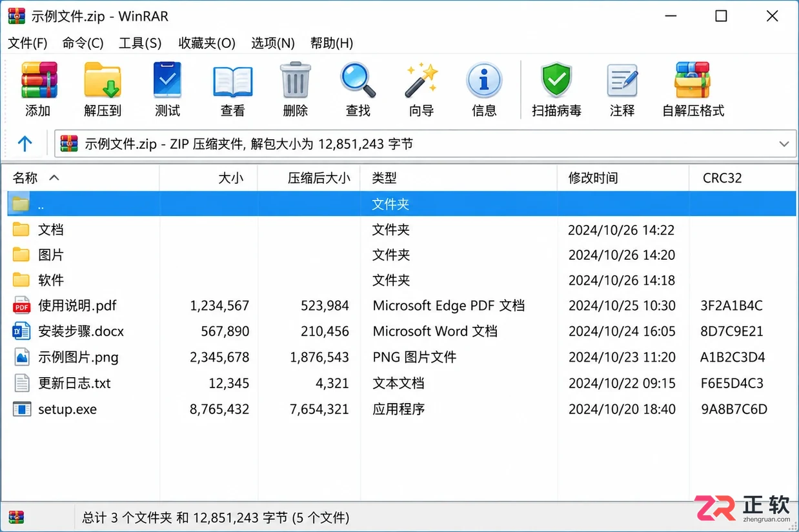Click the type Microsoft Word 文档

(x=435, y=331)
